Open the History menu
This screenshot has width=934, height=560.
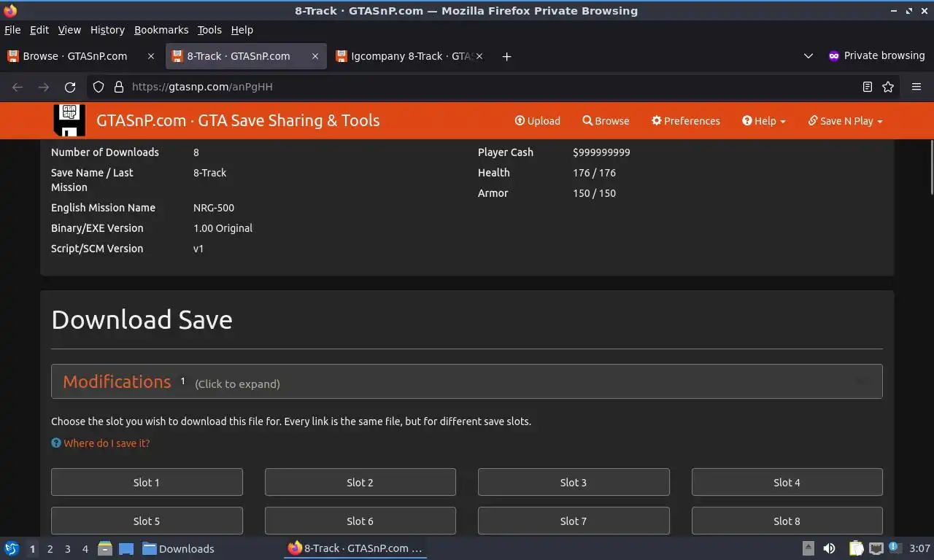click(x=107, y=30)
